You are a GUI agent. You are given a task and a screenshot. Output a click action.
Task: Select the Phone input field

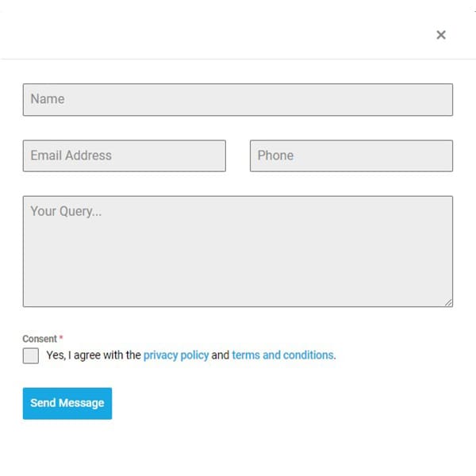[x=351, y=156]
